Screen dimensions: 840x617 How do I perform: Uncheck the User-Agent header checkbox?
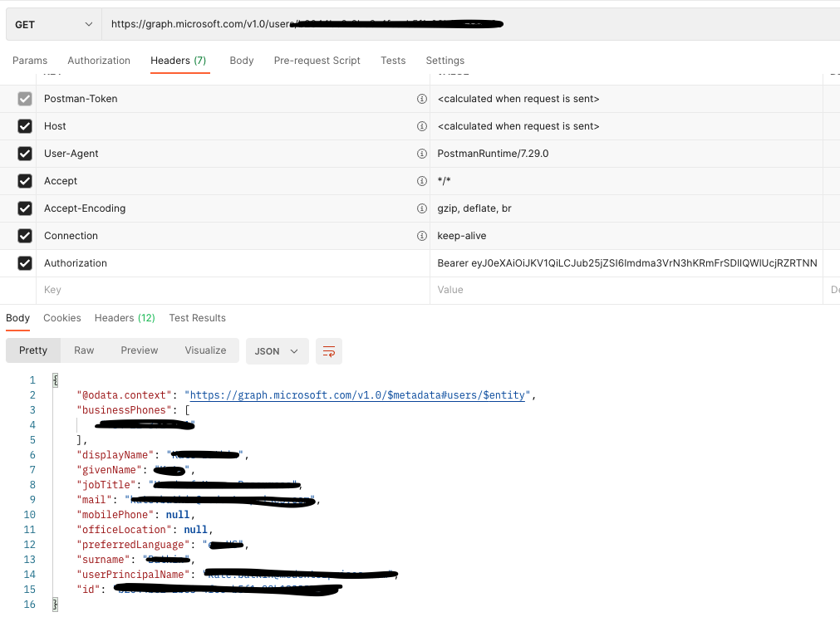[25, 153]
